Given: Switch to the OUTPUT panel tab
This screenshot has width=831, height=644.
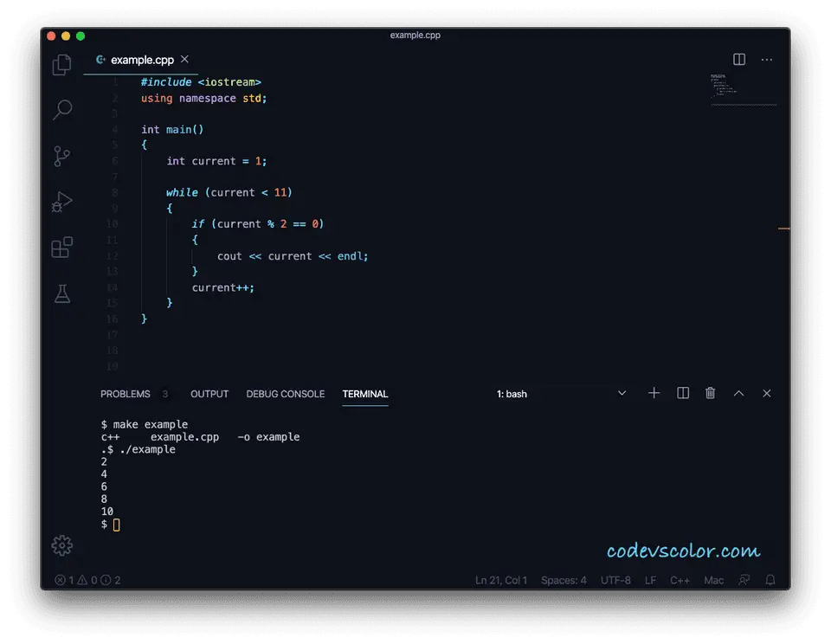Looking at the screenshot, I should pos(209,394).
